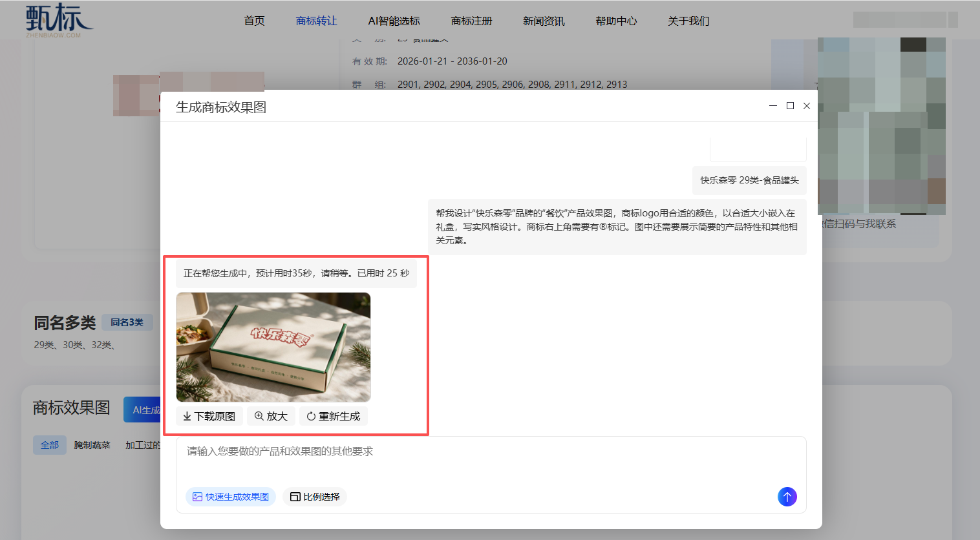Open the generated gift box thumbnail
Screen dimensions: 980x540
pos(273,348)
